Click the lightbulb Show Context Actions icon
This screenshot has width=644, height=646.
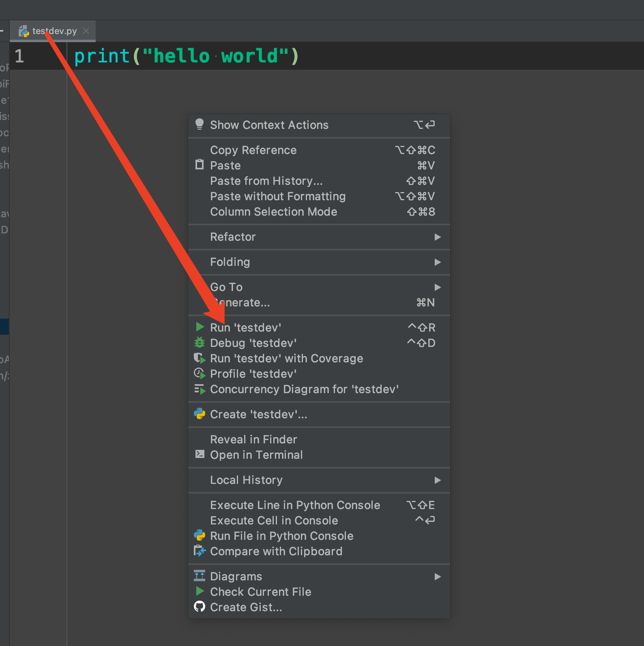pyautogui.click(x=199, y=124)
